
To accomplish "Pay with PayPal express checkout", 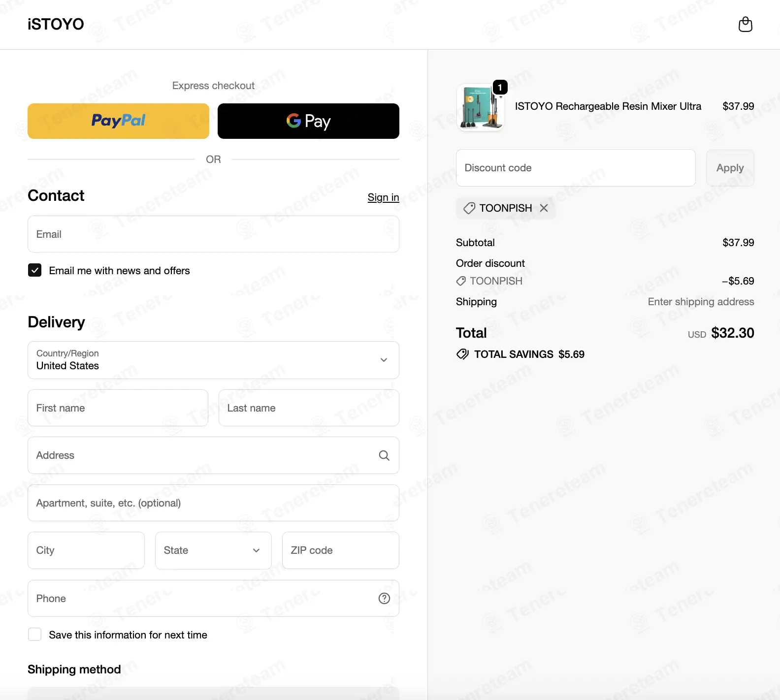I will click(x=118, y=121).
